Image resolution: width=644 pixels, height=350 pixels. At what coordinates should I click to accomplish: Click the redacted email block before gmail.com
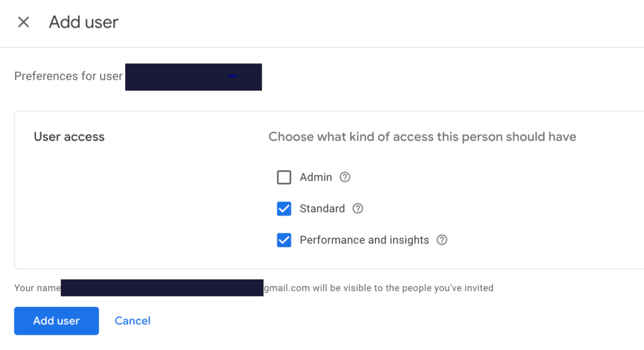pyautogui.click(x=162, y=288)
